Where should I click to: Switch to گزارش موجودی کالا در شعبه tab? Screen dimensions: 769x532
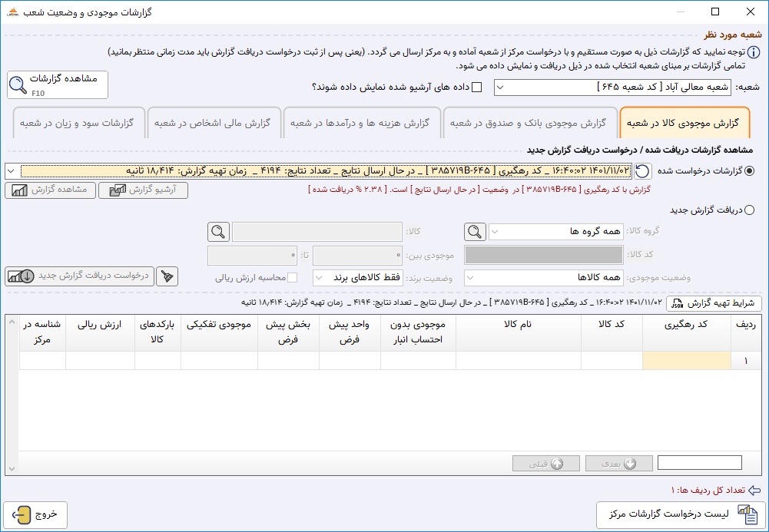685,123
